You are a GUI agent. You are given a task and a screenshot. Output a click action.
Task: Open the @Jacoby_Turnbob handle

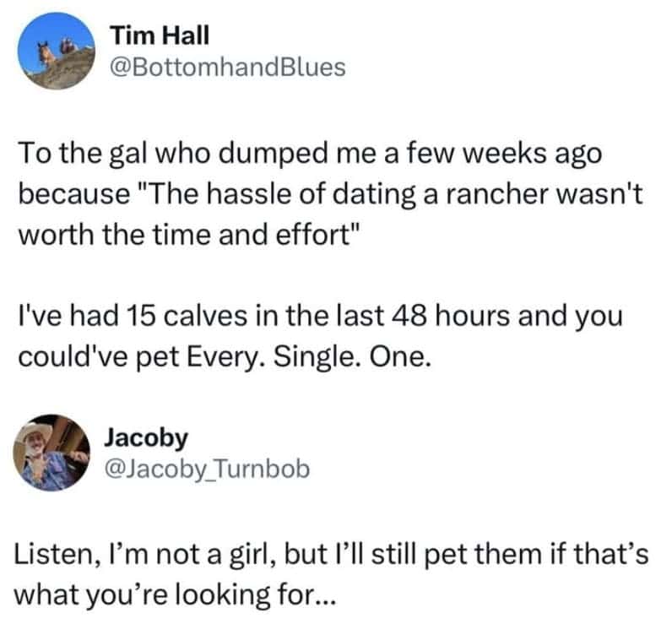pos(205,468)
